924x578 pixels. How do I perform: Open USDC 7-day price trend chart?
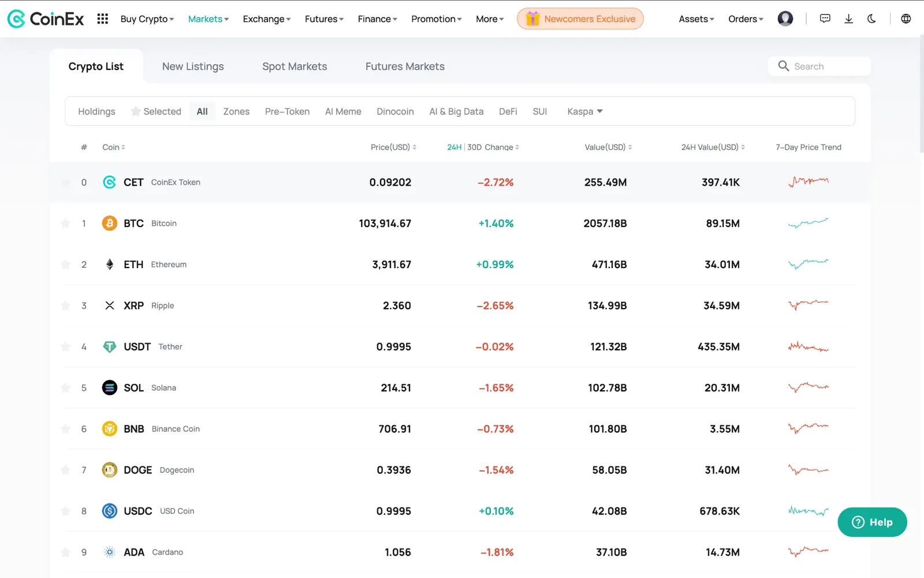coord(808,511)
